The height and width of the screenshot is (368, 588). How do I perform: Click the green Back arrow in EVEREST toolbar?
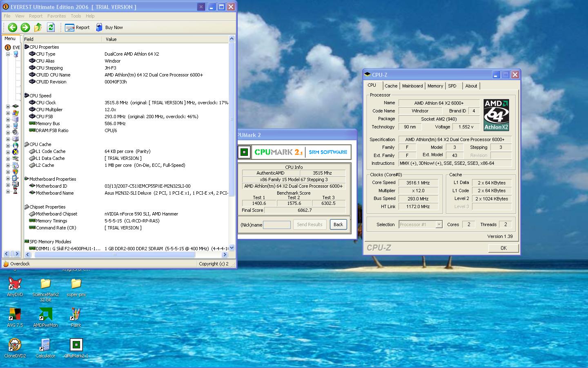13,27
